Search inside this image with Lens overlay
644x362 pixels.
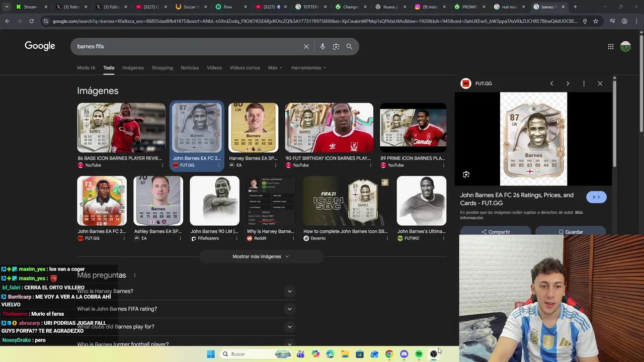466,174
